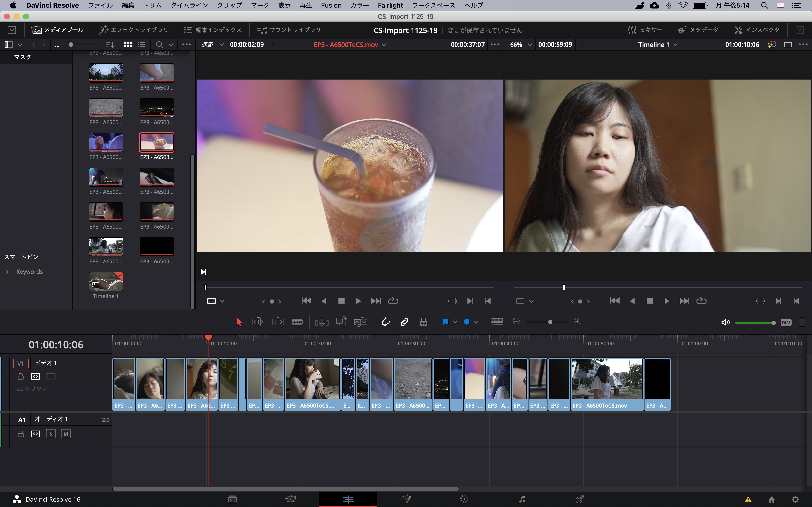Open the Fusion menu in menu bar
The image size is (812, 507).
tap(331, 5)
